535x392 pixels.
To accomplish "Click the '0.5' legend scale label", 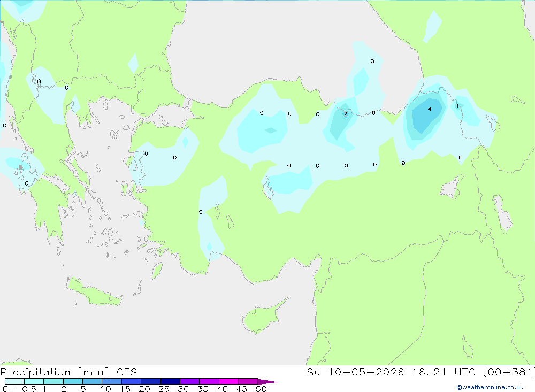I will [29, 389].
